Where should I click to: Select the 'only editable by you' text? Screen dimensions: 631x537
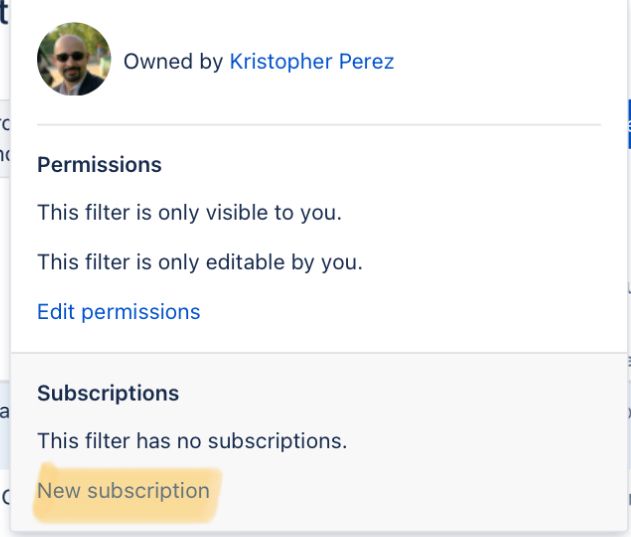pyautogui.click(x=260, y=262)
